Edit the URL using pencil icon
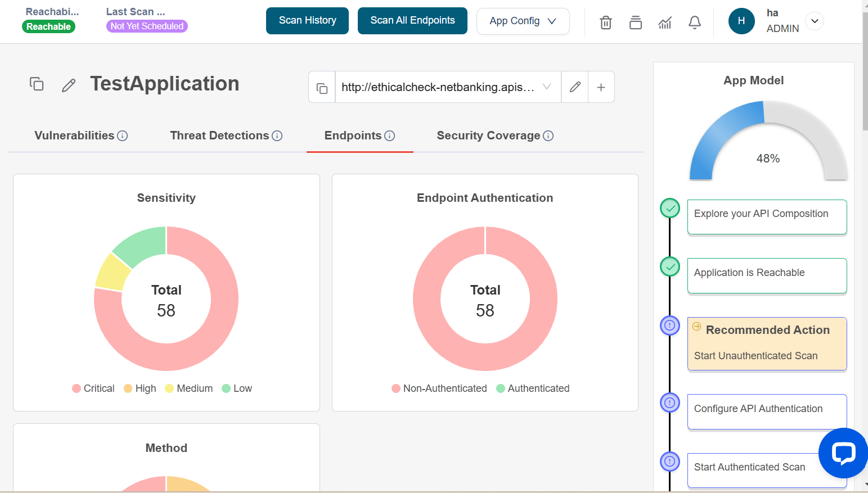 [574, 87]
